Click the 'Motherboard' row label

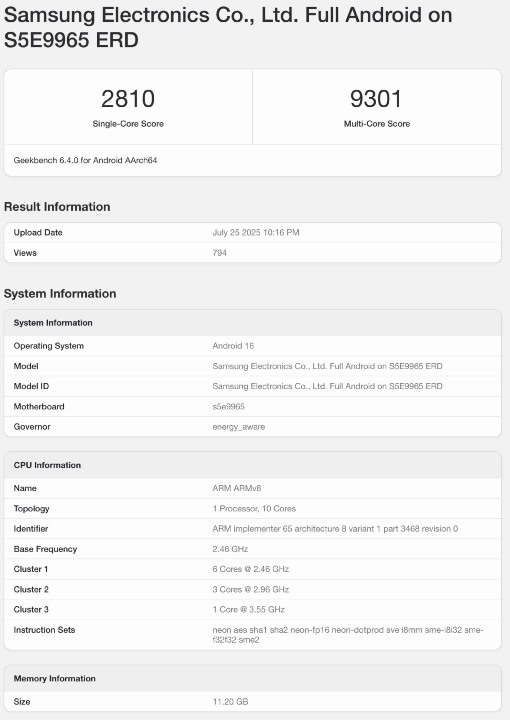[x=39, y=406]
